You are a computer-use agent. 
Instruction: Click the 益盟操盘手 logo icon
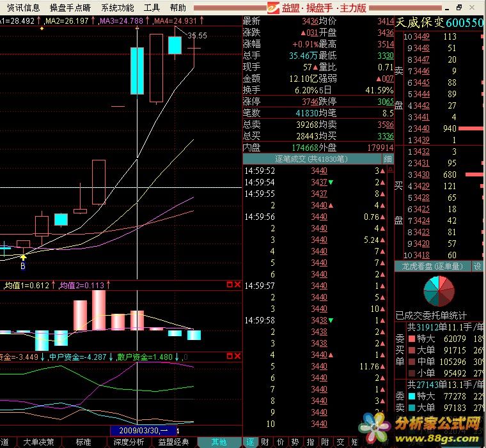click(x=274, y=8)
